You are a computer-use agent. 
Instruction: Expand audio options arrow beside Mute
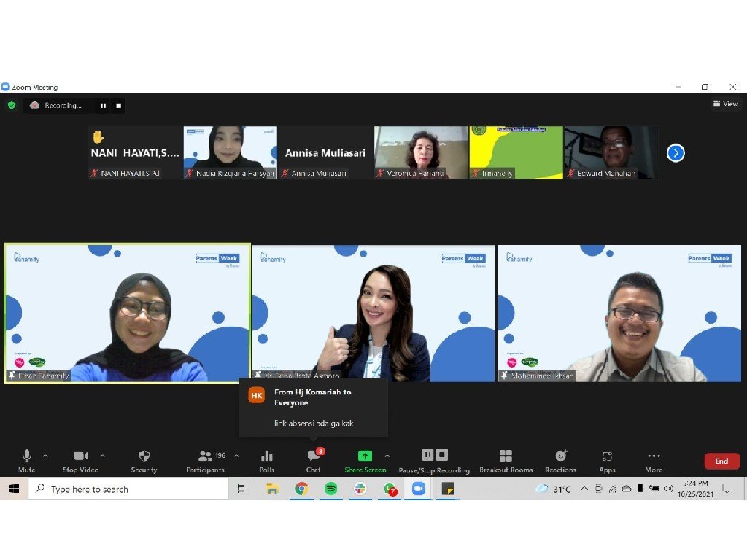point(45,456)
